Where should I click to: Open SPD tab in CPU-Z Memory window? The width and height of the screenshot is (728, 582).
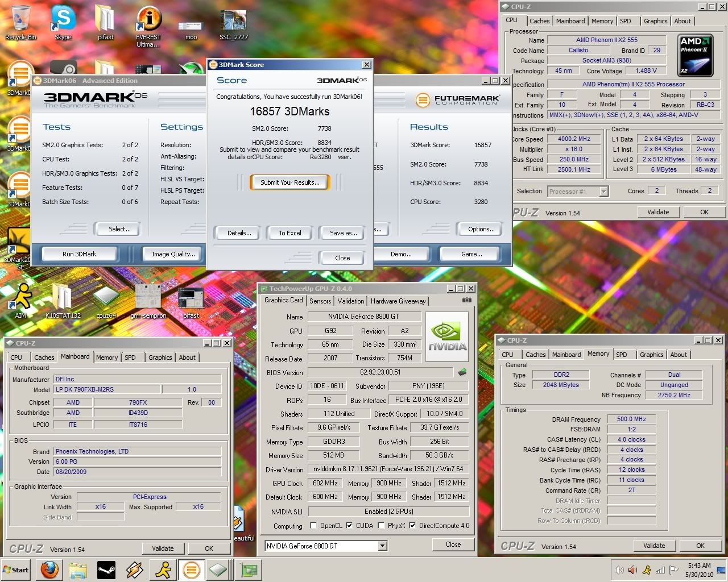[622, 355]
